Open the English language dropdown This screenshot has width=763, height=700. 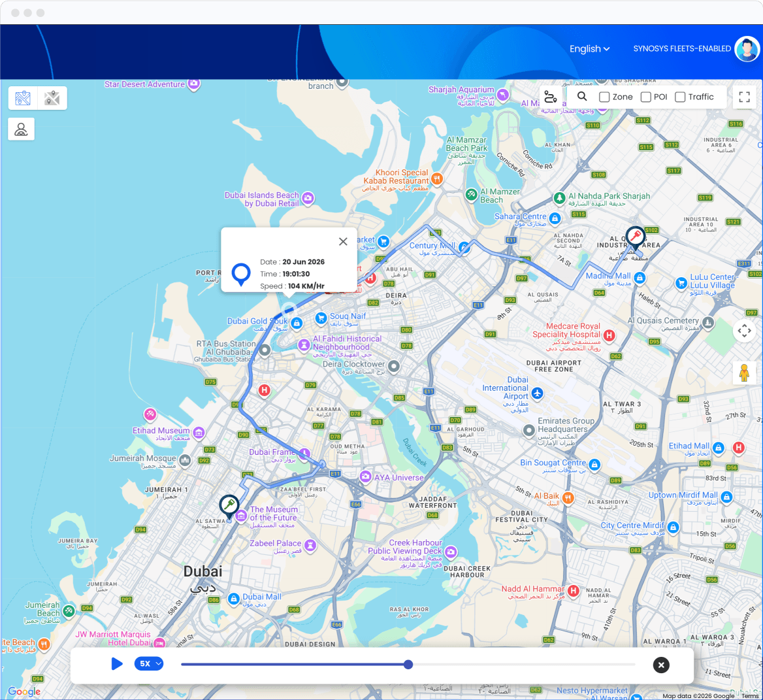tap(589, 48)
